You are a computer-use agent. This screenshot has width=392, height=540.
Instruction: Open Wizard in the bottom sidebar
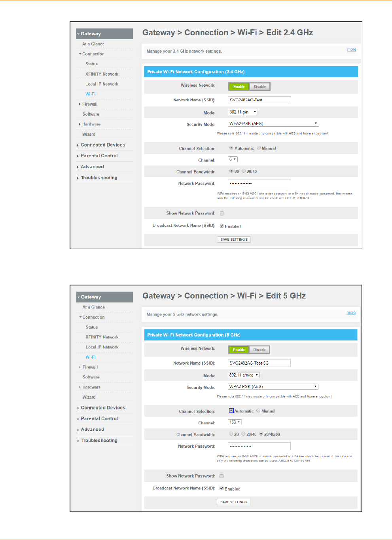89,397
